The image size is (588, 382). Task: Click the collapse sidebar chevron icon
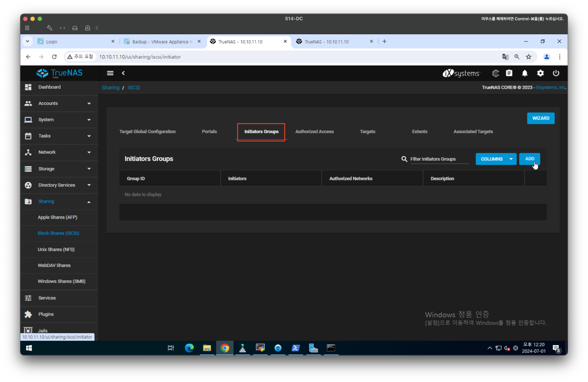tap(123, 73)
